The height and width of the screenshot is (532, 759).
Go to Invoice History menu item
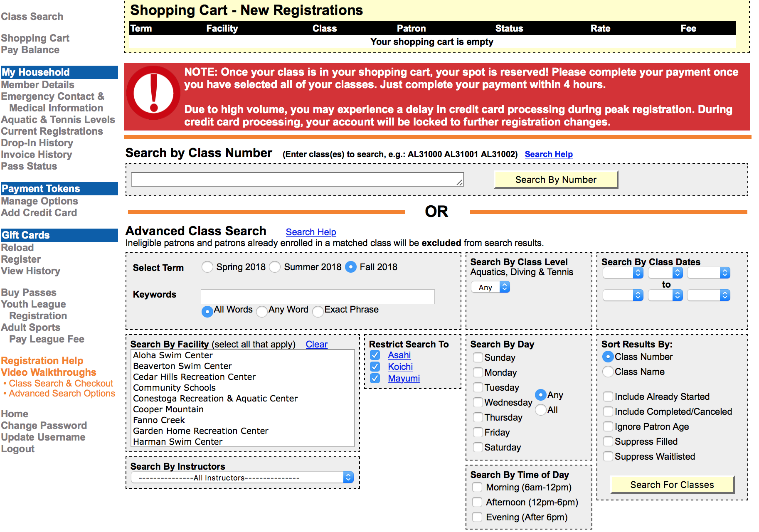(37, 155)
